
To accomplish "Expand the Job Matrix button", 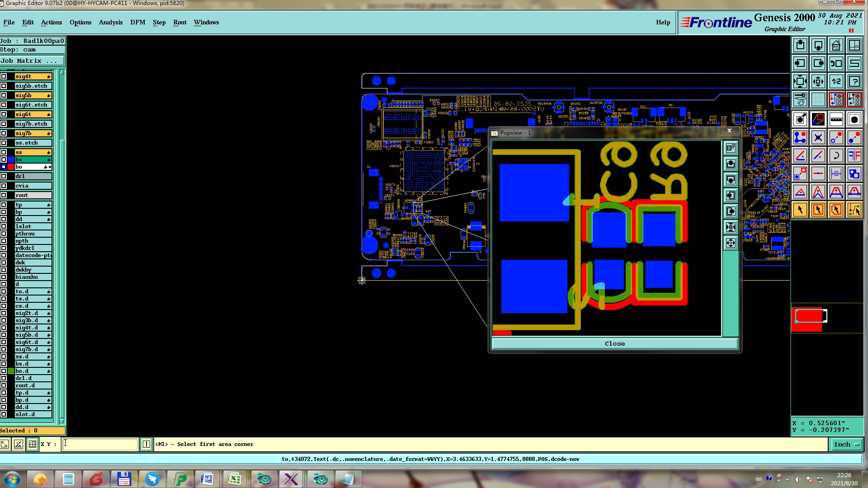I will pos(32,61).
